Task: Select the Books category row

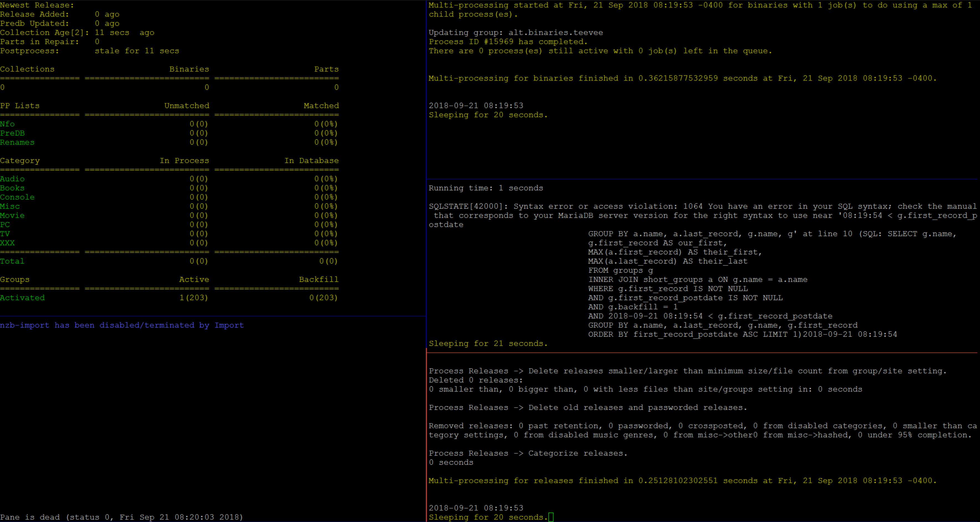Action: [x=12, y=188]
